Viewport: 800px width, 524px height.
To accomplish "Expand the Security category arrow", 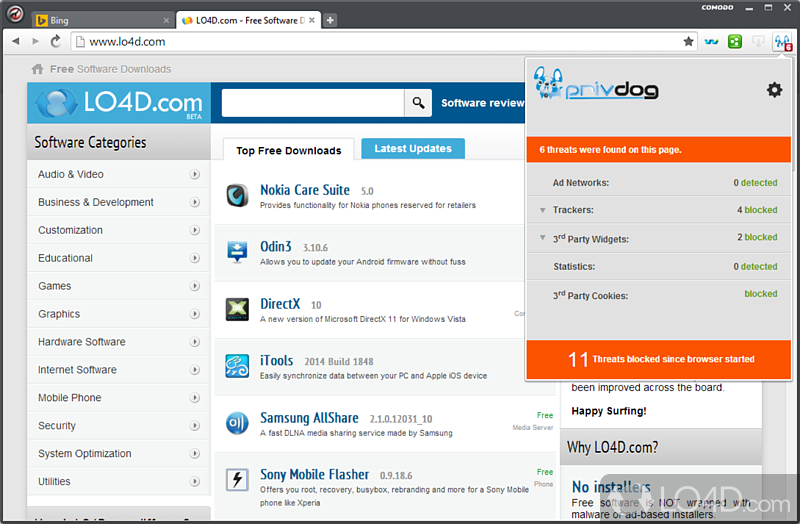I will tap(194, 426).
